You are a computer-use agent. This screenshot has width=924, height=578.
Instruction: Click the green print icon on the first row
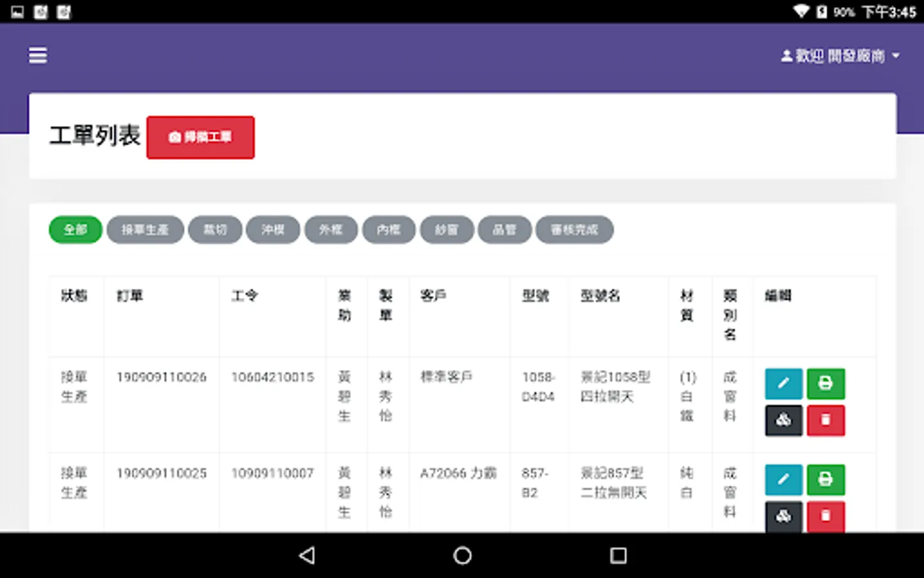826,383
